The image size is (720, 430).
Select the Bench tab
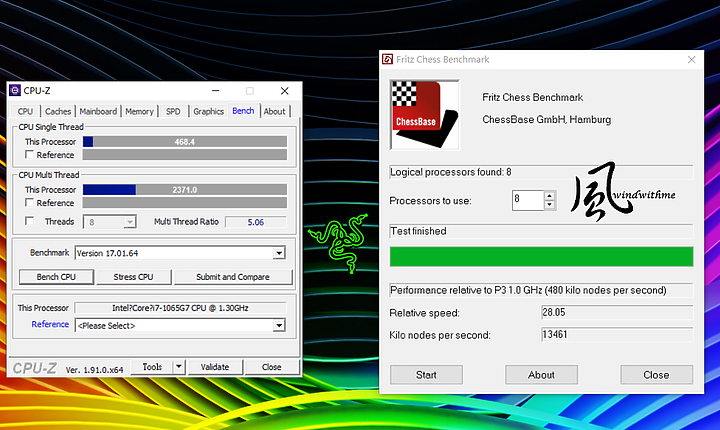(x=243, y=111)
